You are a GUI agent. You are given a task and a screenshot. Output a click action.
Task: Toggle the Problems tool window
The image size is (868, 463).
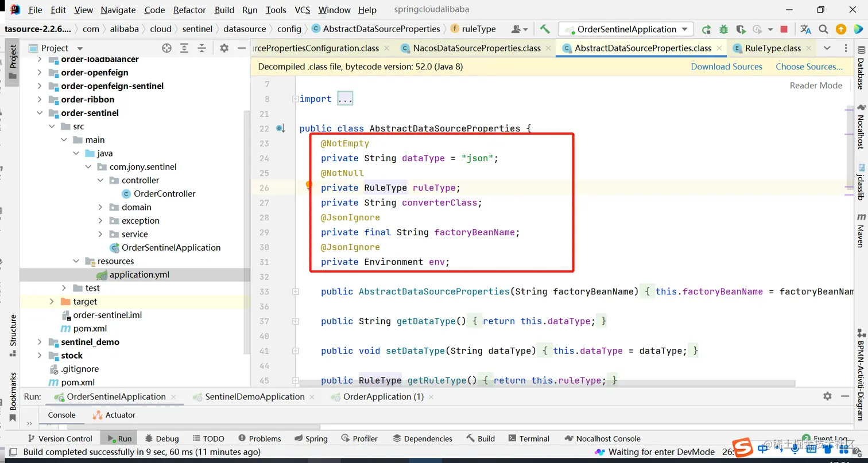point(259,438)
